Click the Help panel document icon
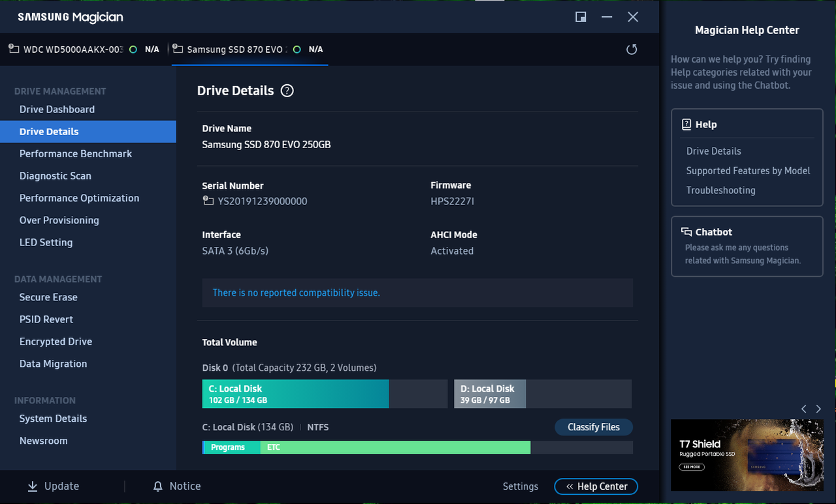 [686, 124]
